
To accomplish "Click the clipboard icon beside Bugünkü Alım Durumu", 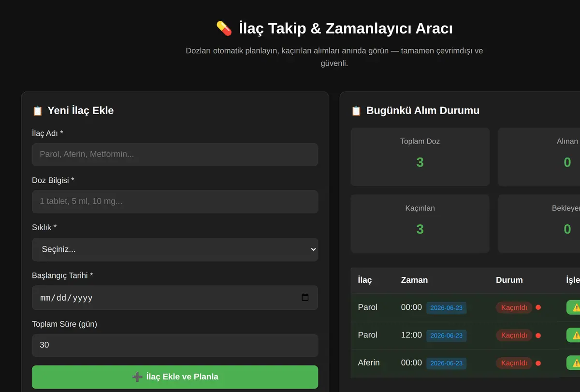I will 356,111.
